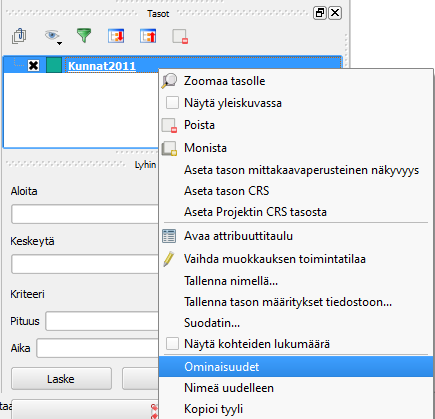Click the Keskeytä input field
This screenshot has height=419, width=435.
point(85,264)
